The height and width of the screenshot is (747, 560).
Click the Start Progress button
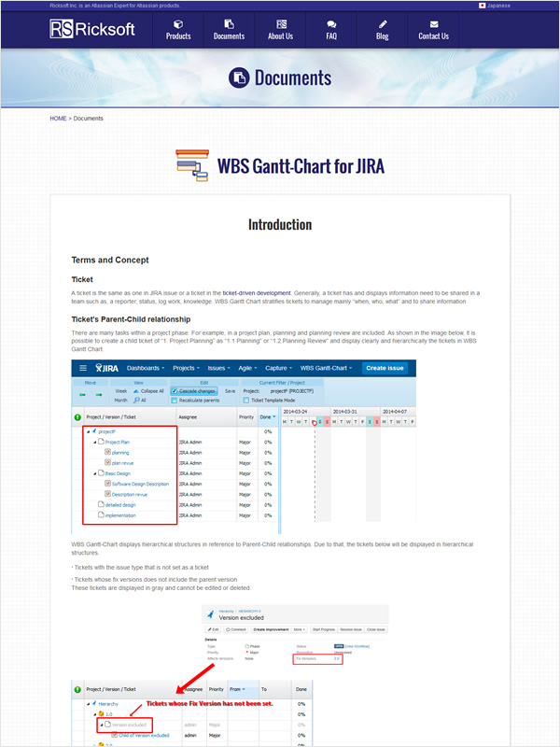[x=323, y=629]
